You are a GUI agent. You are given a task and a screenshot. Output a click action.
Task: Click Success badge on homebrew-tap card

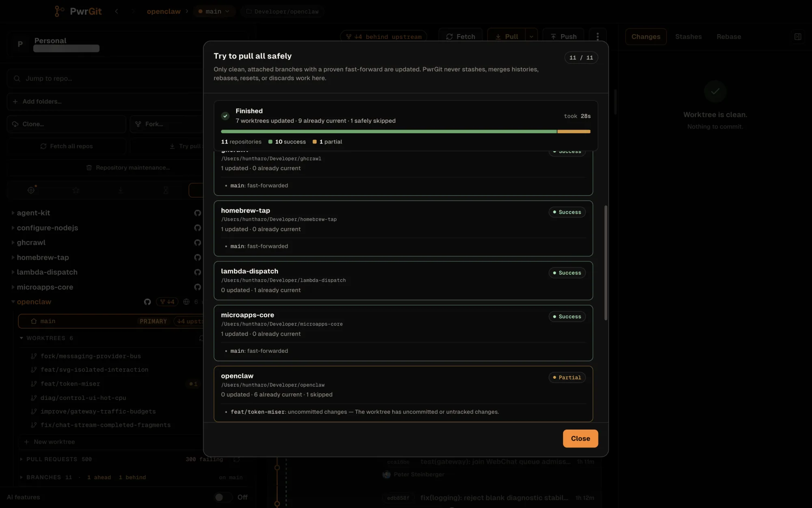click(x=567, y=212)
